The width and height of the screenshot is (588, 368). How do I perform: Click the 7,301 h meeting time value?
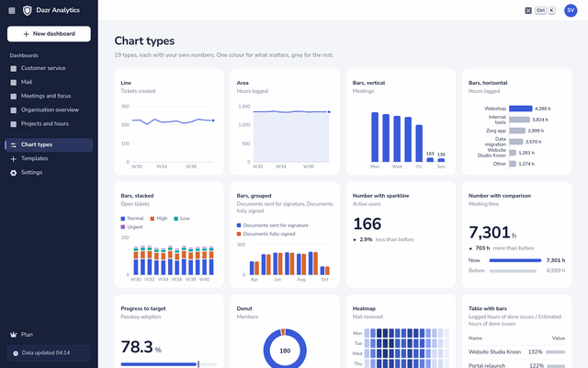(492, 233)
